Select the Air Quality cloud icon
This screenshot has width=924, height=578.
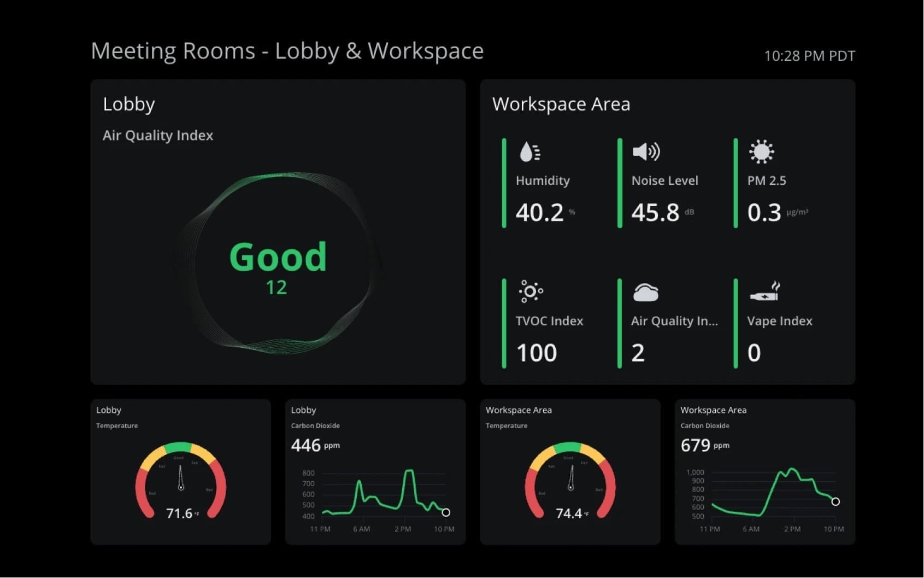pyautogui.click(x=645, y=292)
